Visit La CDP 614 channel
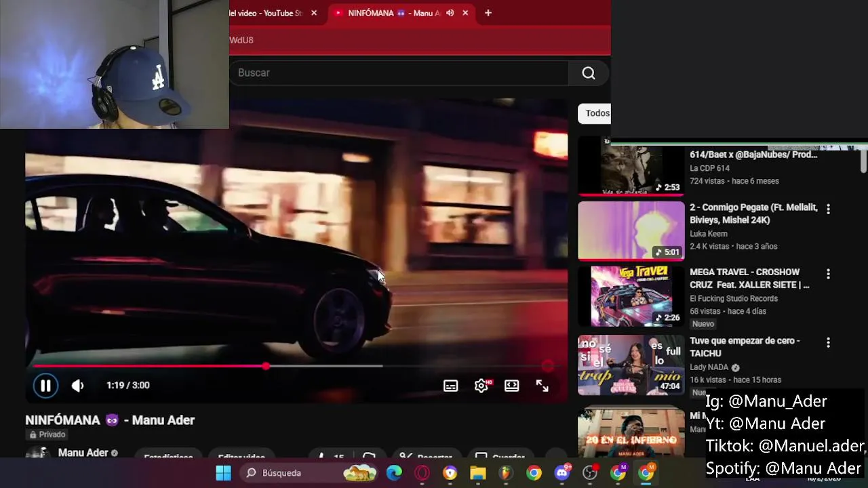 tap(709, 168)
